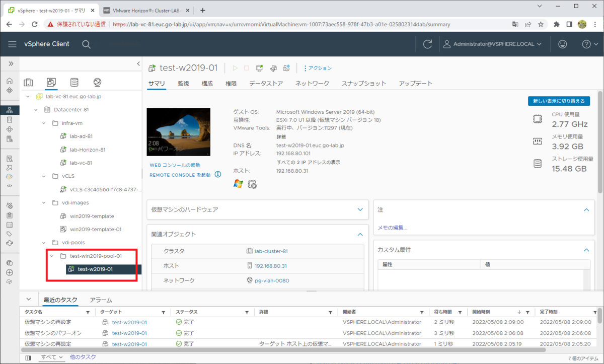Open the アクション actions menu

(318, 68)
